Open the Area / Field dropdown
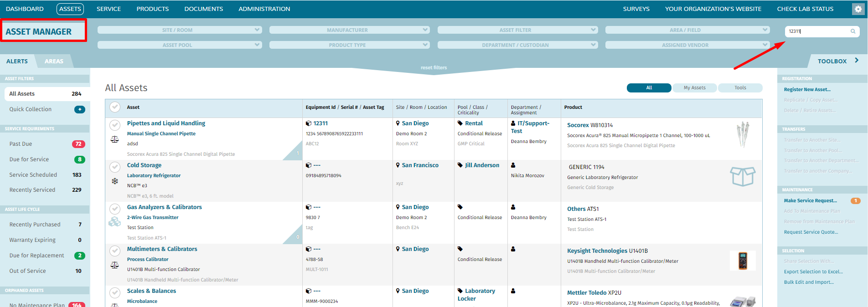 [x=687, y=30]
